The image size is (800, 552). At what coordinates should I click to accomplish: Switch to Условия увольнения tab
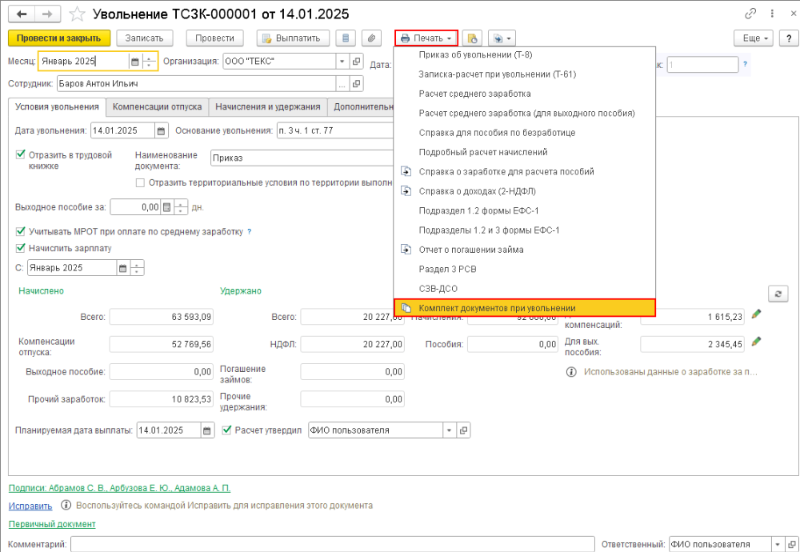click(57, 107)
